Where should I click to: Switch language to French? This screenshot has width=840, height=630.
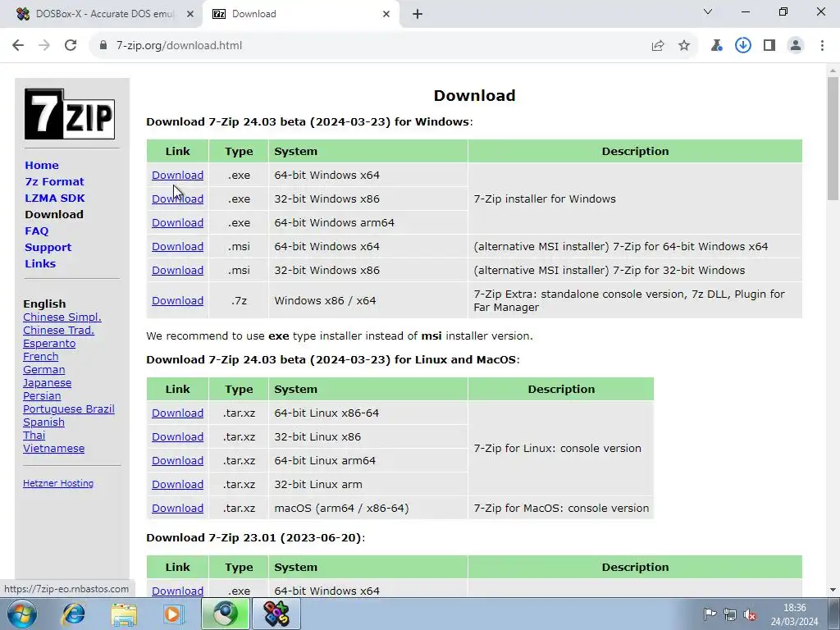point(41,357)
